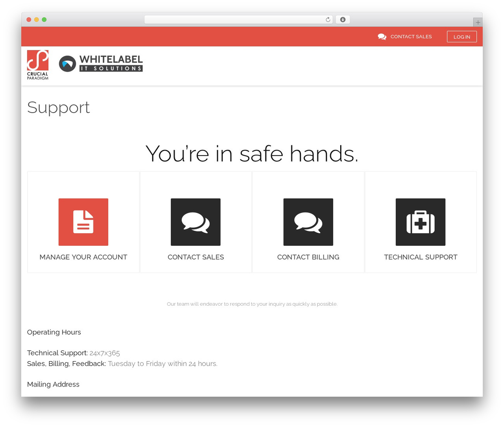The height and width of the screenshot is (427, 504).
Task: Open a new tab with plus button
Action: pos(478,22)
